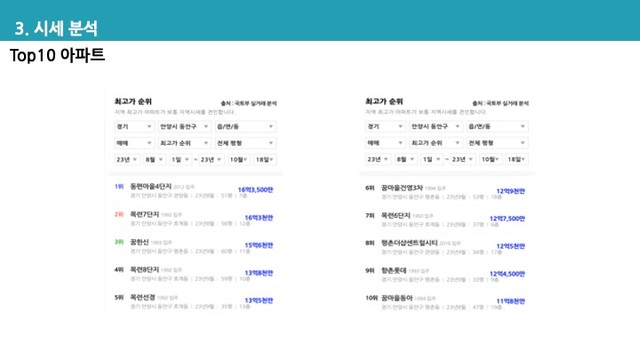
Task: Select the 7위 목련6단지 listing
Action: tap(445, 219)
